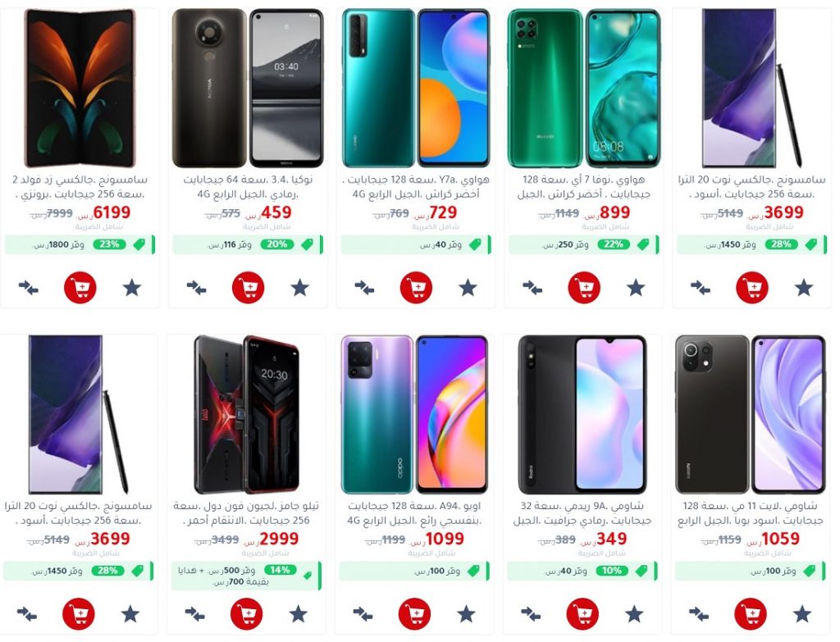Viewport: 840px width, 642px height.
Task: Favorite the Xiaomi Mi 11 Lite
Action: (x=802, y=613)
